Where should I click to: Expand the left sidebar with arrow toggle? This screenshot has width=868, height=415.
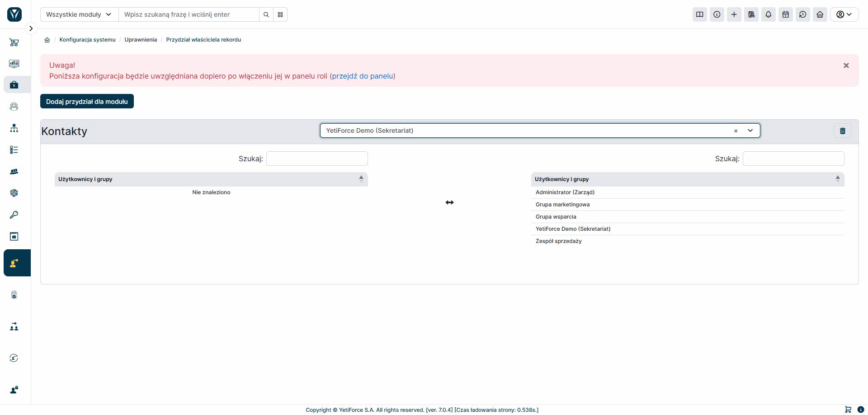(x=31, y=28)
